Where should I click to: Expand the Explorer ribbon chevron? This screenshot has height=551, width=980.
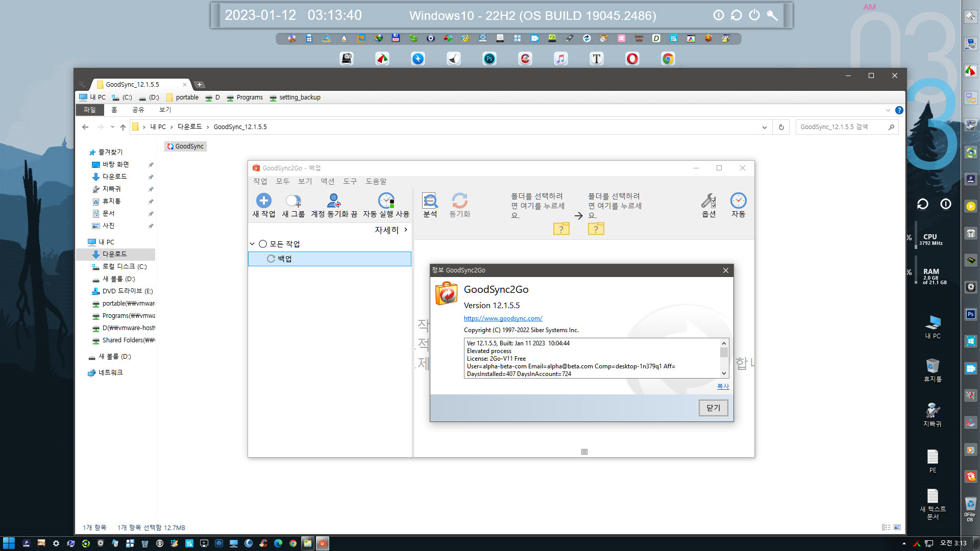pyautogui.click(x=888, y=110)
